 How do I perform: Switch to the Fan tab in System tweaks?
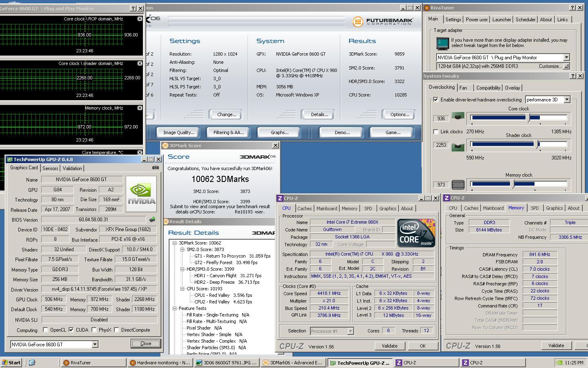coord(463,88)
